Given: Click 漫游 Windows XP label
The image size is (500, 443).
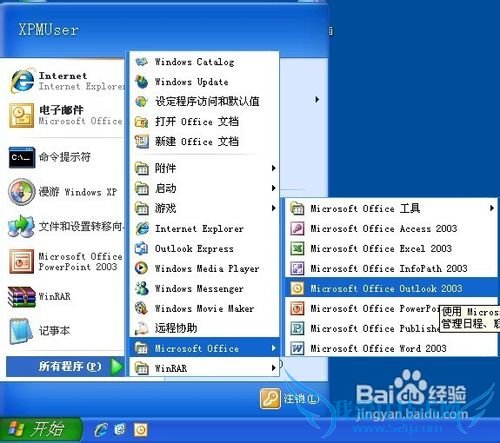Looking at the screenshot, I should click(x=78, y=192).
